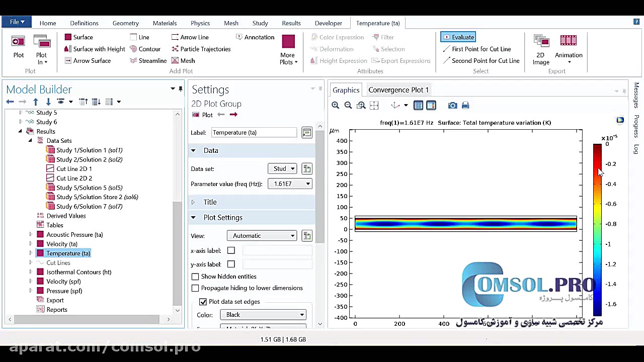Add a Surface plot from the ribbon
Viewport: 644px width, 362px height.
(78, 37)
